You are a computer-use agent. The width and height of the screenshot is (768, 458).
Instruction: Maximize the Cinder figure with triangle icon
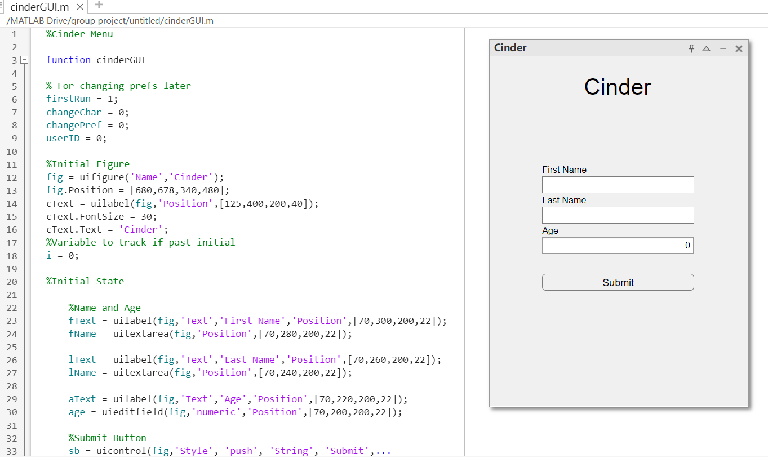706,48
